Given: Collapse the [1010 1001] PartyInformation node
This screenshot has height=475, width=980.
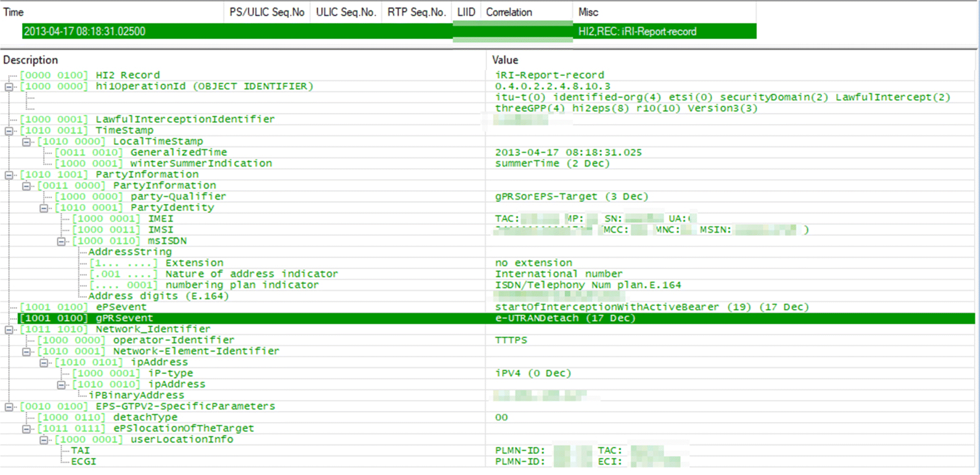Looking at the screenshot, I should coord(9,175).
